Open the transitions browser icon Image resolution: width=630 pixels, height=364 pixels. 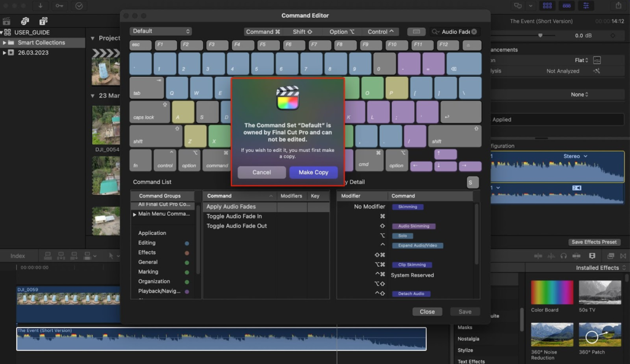pos(623,256)
